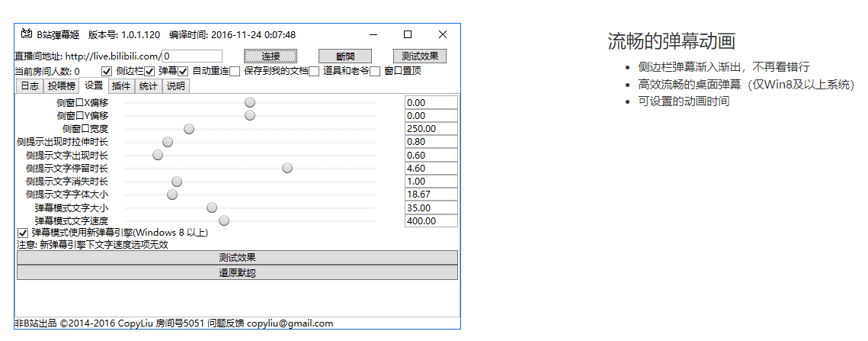
Task: Click the 弹幕模式文字大小 slider handle
Action: coord(212,207)
